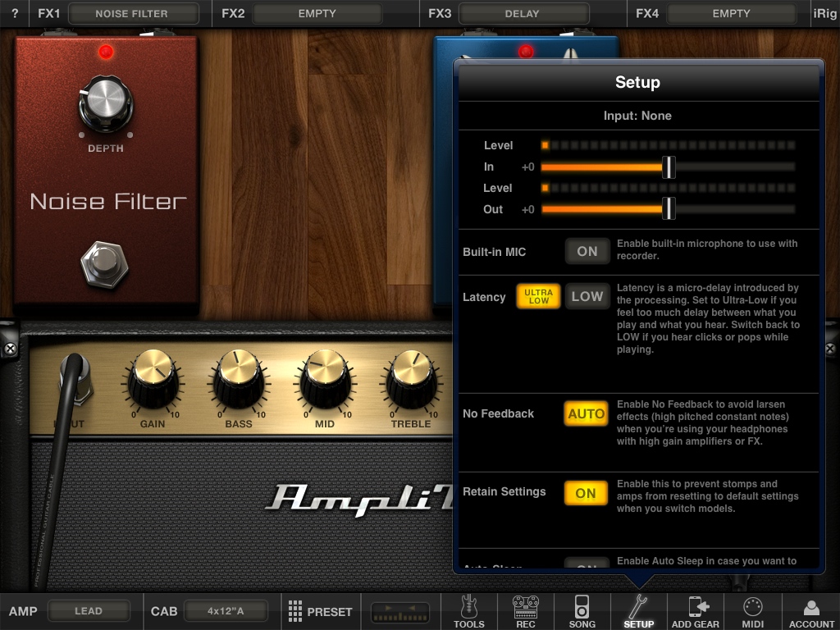Select the FX1 tab label
840x630 pixels.
coord(48,13)
